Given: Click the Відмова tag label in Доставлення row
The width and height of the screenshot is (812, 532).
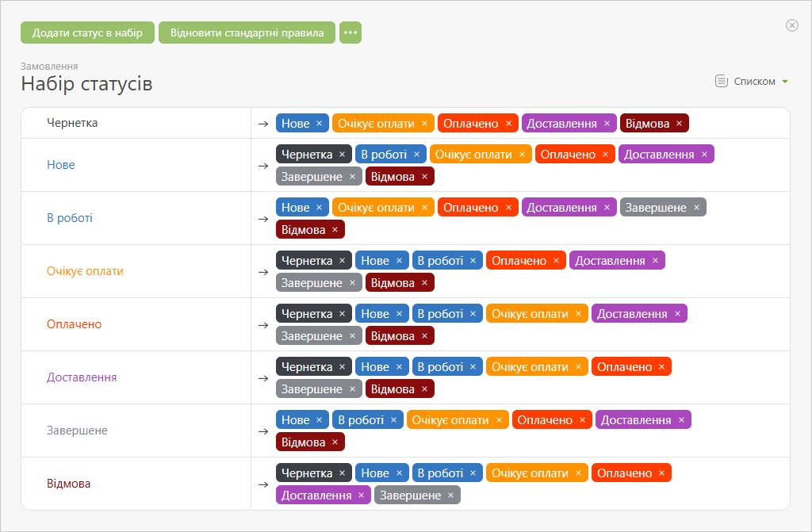Looking at the screenshot, I should [393, 389].
